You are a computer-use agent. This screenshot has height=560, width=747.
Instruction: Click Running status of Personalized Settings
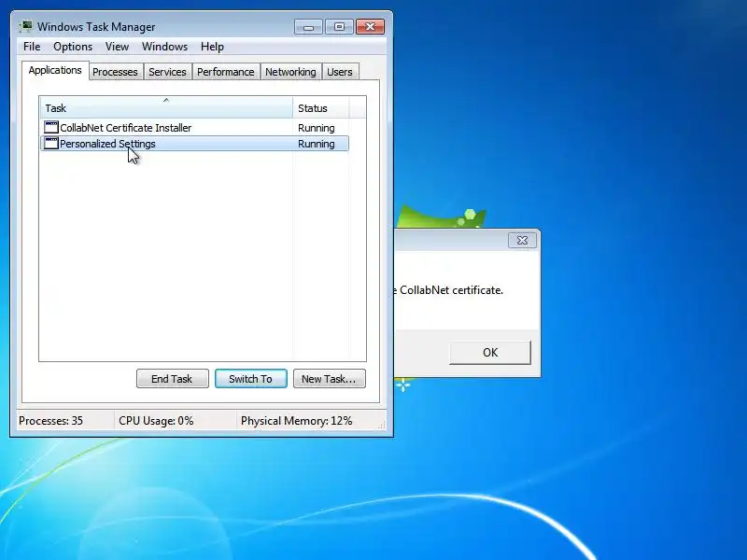(317, 144)
